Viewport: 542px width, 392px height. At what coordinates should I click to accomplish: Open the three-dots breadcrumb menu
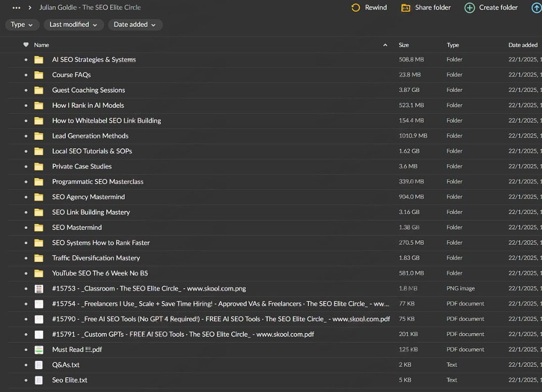16,7
